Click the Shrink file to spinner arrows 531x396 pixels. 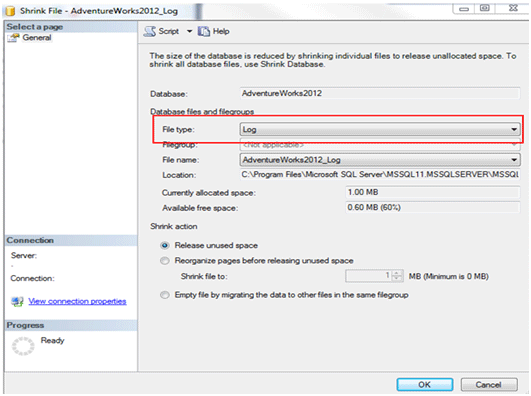point(397,276)
